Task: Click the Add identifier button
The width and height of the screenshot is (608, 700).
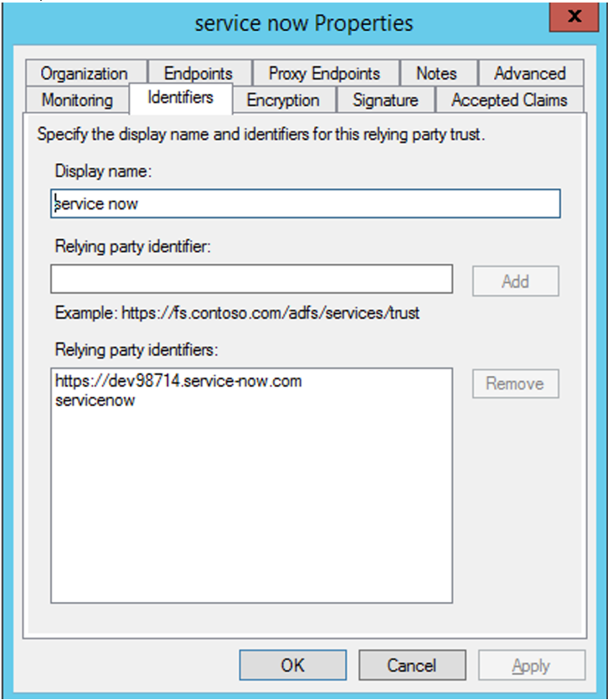Action: point(516,281)
